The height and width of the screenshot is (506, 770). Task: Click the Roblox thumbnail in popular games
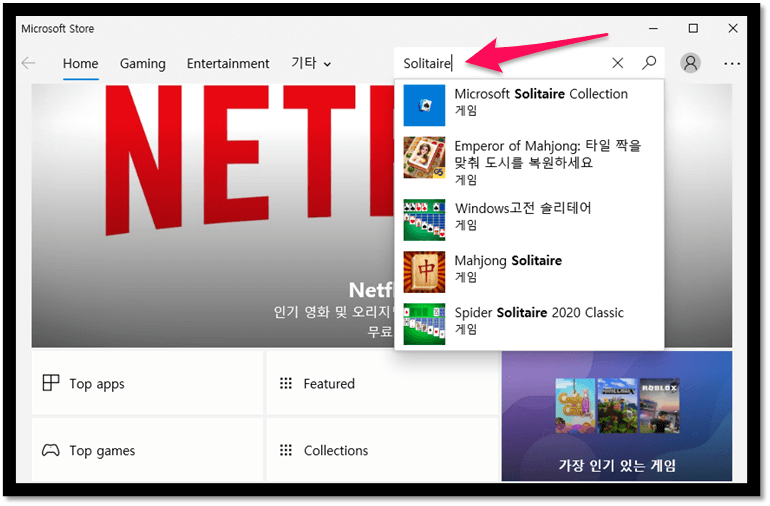click(x=660, y=405)
